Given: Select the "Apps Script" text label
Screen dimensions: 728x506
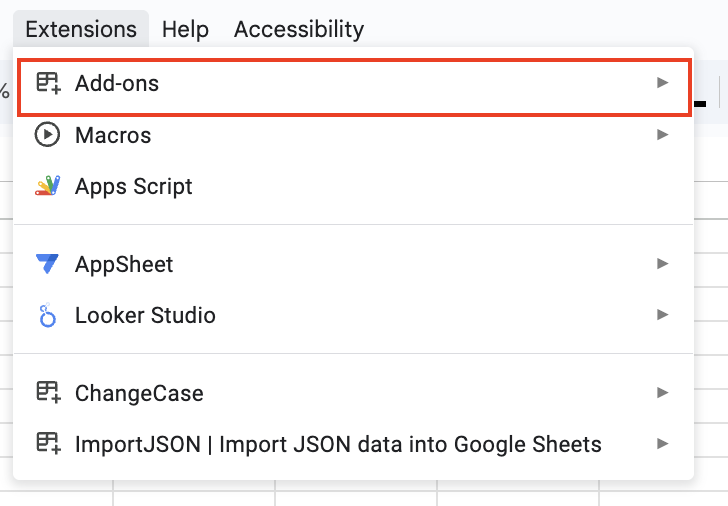Looking at the screenshot, I should click(134, 187).
